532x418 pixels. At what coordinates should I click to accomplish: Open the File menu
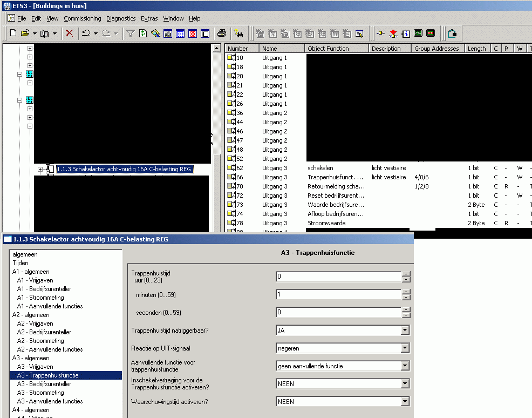tap(22, 18)
